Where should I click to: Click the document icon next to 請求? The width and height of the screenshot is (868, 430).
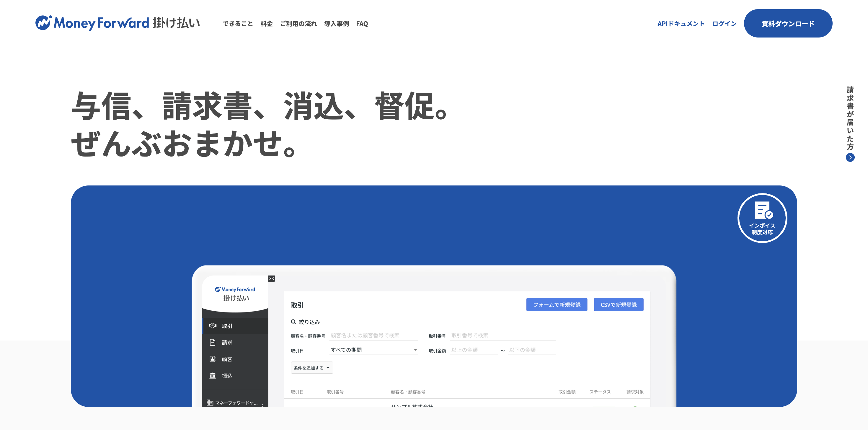click(212, 342)
